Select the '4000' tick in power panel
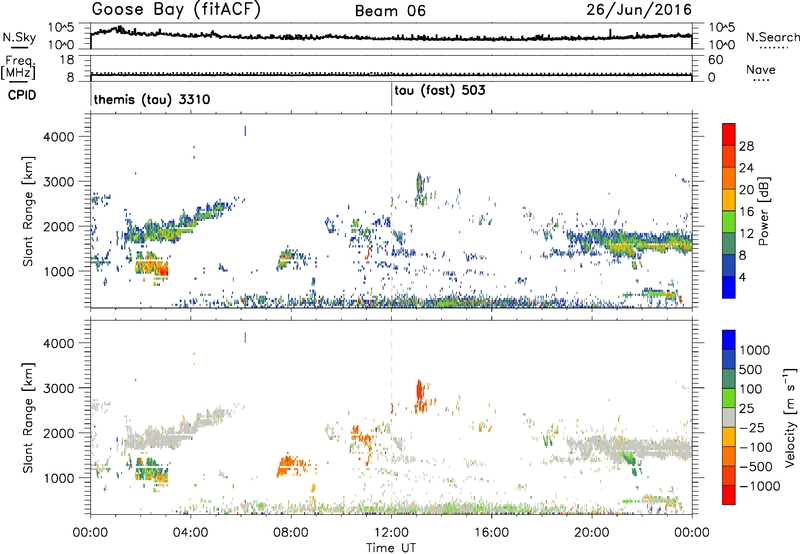 click(58, 137)
